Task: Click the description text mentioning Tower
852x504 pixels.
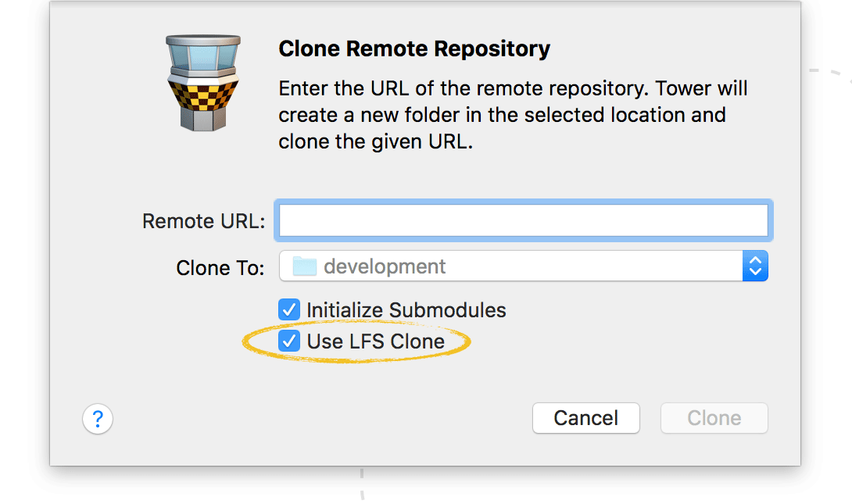Action: [x=513, y=88]
